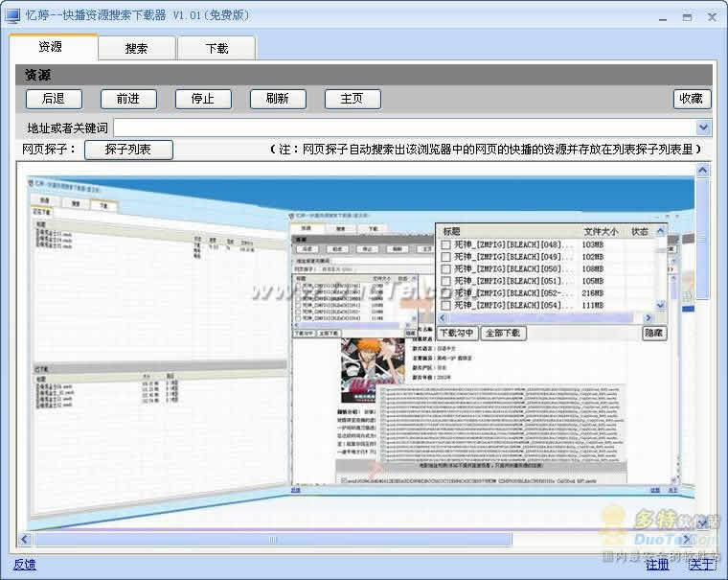The width and height of the screenshot is (728, 580).
Task: Open the 注册 link
Action: 657,565
